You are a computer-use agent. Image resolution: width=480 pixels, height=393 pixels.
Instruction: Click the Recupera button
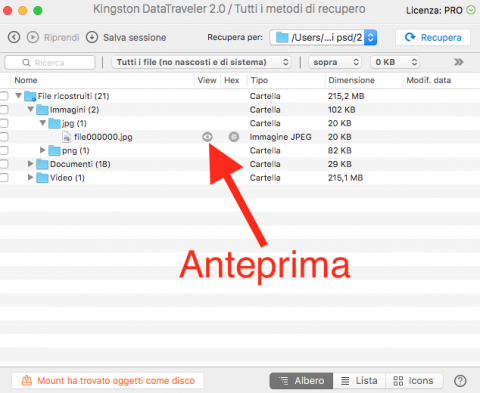(x=433, y=37)
